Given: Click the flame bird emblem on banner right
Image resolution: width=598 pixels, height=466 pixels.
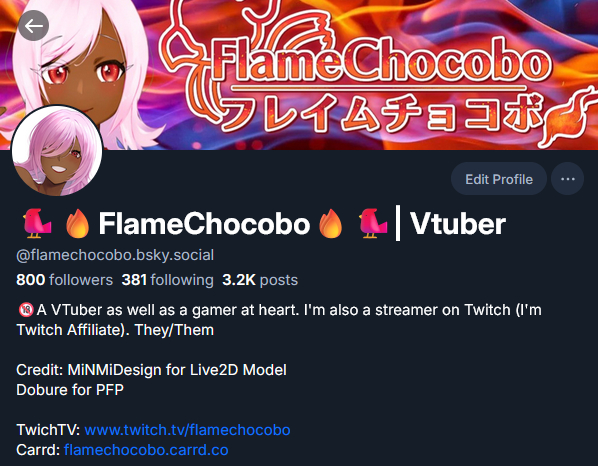Looking at the screenshot, I should coord(569,118).
